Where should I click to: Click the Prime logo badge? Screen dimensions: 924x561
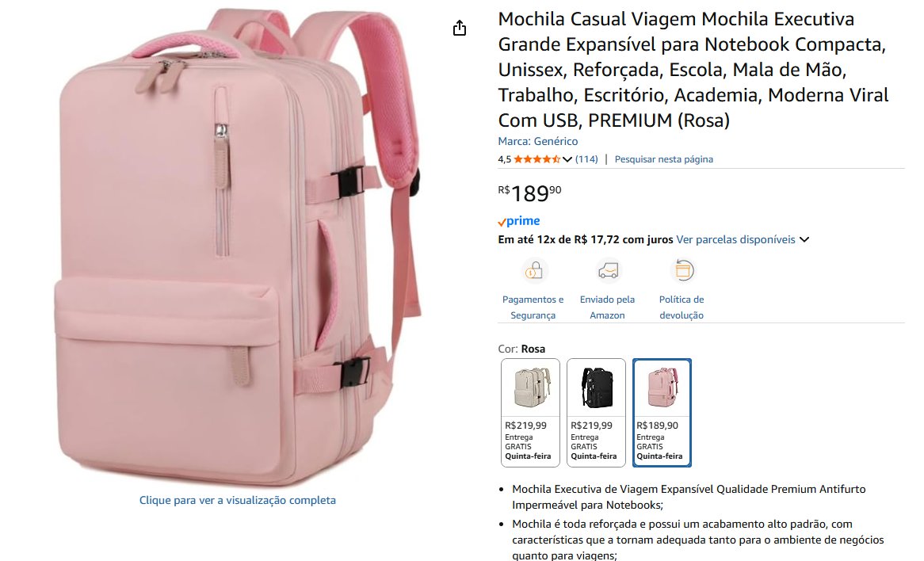[518, 221]
